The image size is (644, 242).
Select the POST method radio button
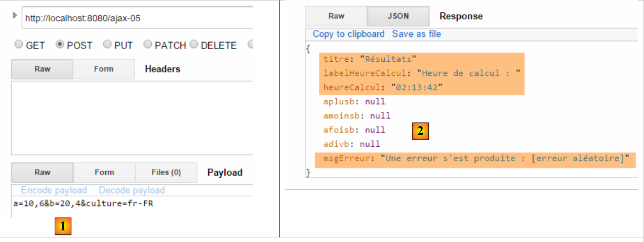pyautogui.click(x=60, y=45)
